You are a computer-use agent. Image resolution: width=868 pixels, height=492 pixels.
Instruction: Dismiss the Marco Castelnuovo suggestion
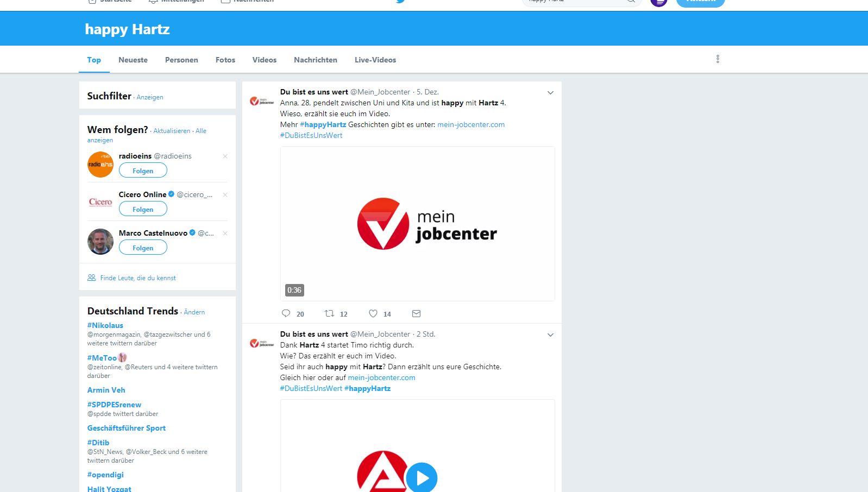point(225,234)
